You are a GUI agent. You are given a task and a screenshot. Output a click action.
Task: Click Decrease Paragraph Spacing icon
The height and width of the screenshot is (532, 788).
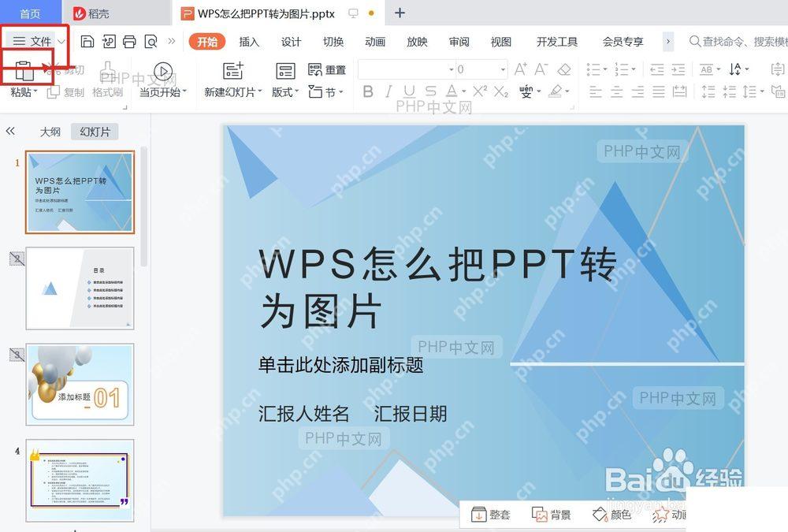point(729,91)
